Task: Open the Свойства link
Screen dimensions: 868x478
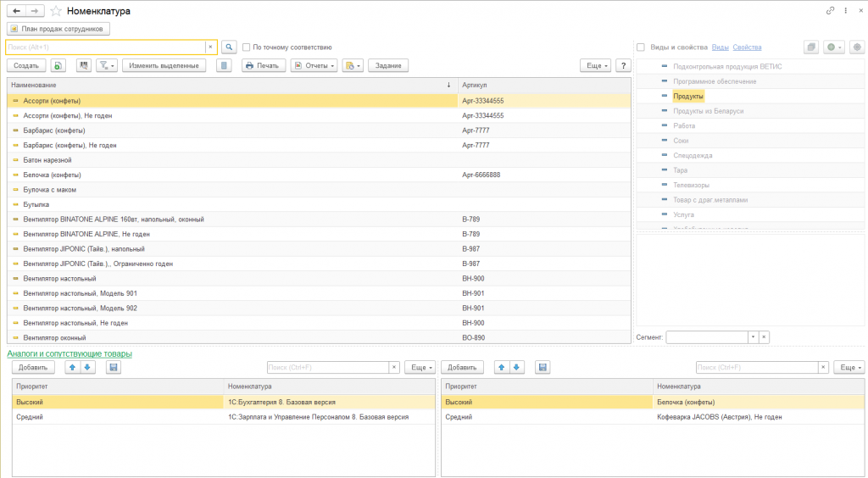Action: click(x=747, y=47)
